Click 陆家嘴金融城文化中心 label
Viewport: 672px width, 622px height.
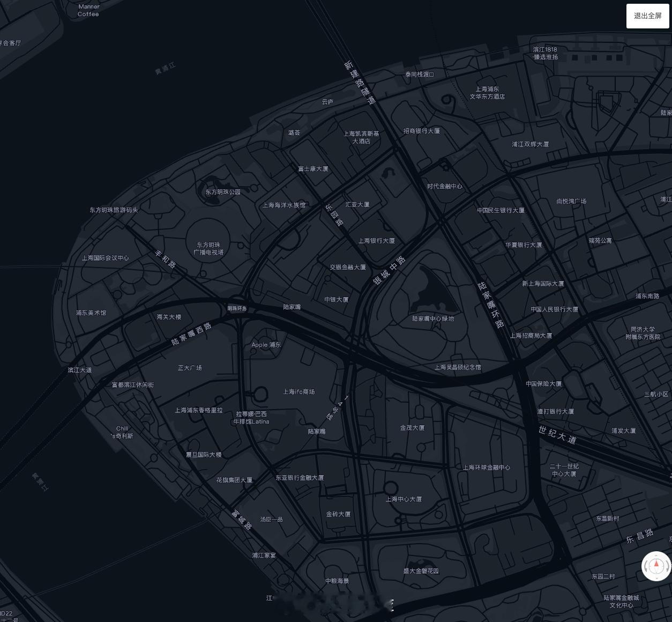click(x=621, y=602)
